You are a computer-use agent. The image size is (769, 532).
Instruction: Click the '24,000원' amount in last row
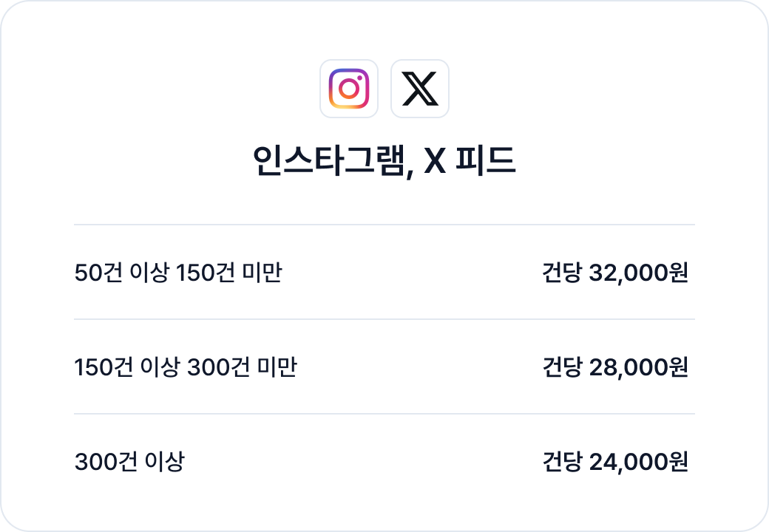639,462
